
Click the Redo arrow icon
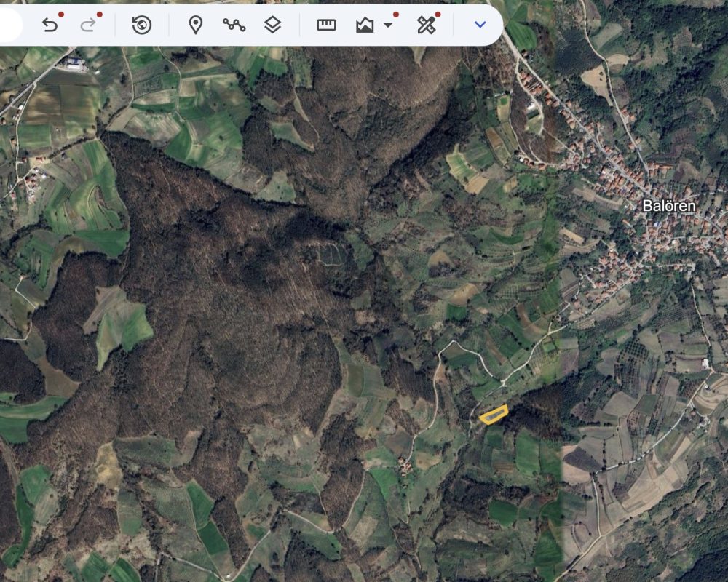point(88,25)
